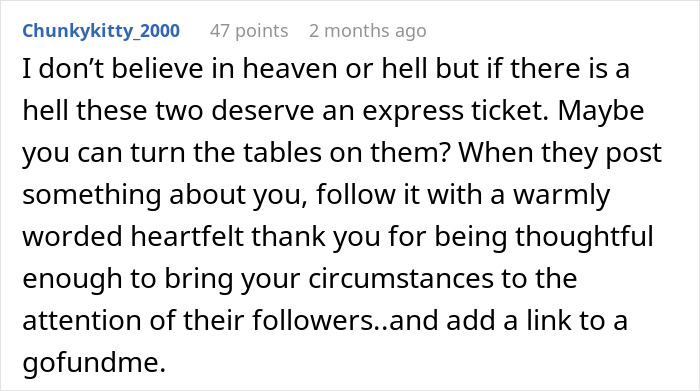Click the word Maybe in second line
The width and height of the screenshot is (700, 391).
pyautogui.click(x=601, y=111)
